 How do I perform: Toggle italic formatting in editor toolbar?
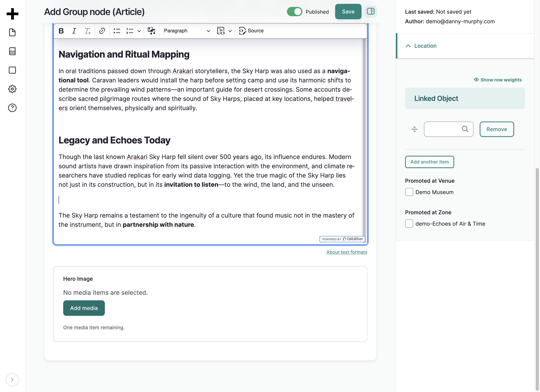pos(74,31)
